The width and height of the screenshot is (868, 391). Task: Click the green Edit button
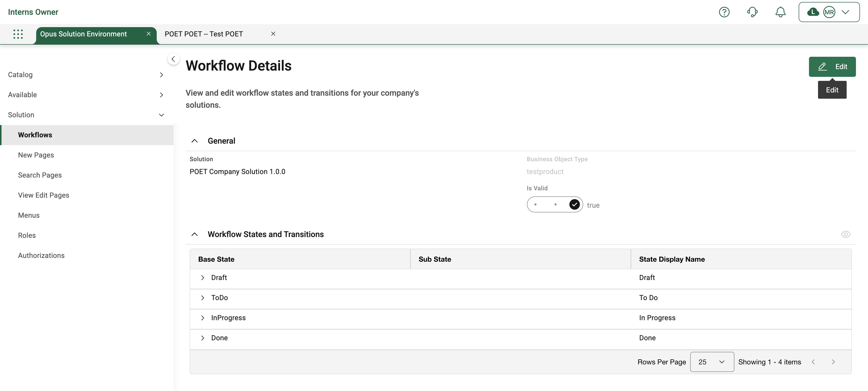click(832, 67)
